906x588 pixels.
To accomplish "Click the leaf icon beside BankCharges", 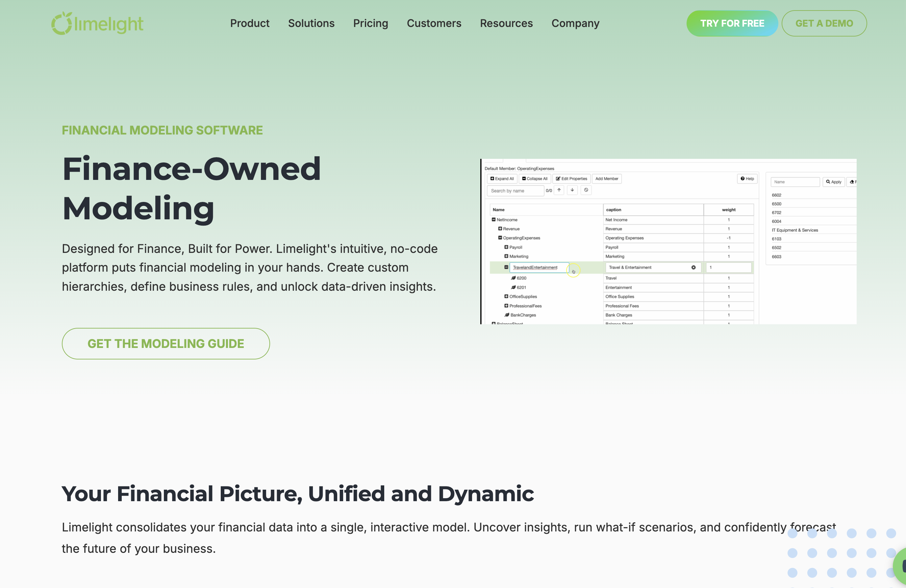I will point(507,315).
